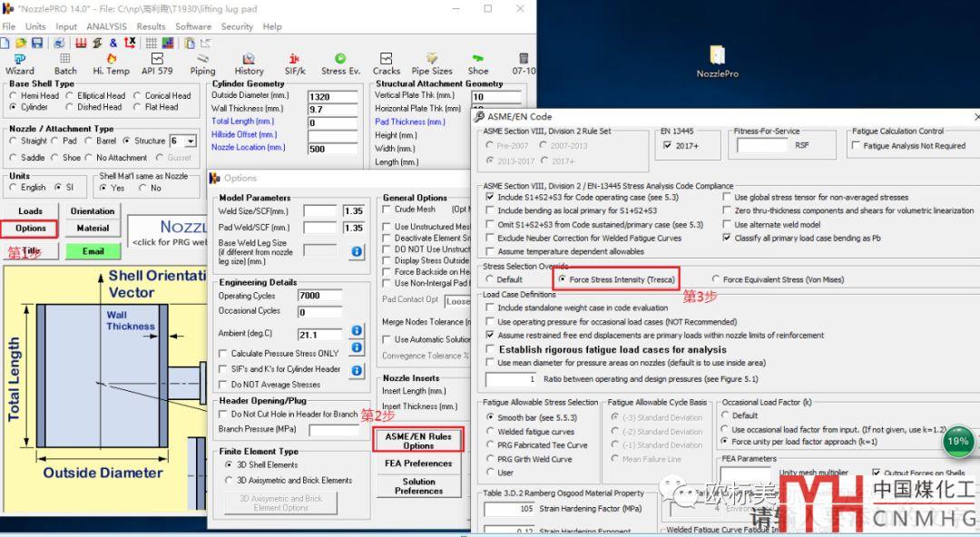Open FEA Preferences
The height and width of the screenshot is (537, 980).
pyautogui.click(x=418, y=464)
